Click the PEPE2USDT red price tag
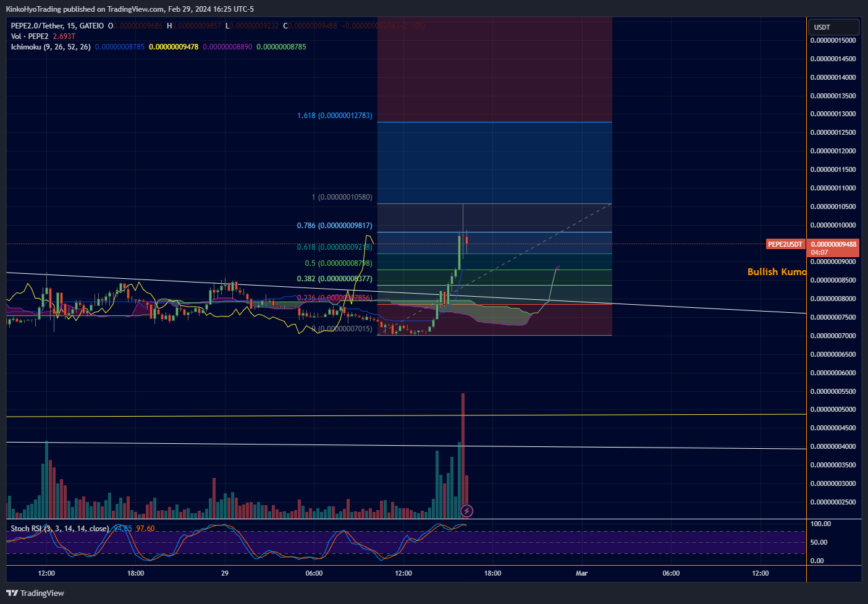Screen dimensions: 868x604 click(785, 244)
